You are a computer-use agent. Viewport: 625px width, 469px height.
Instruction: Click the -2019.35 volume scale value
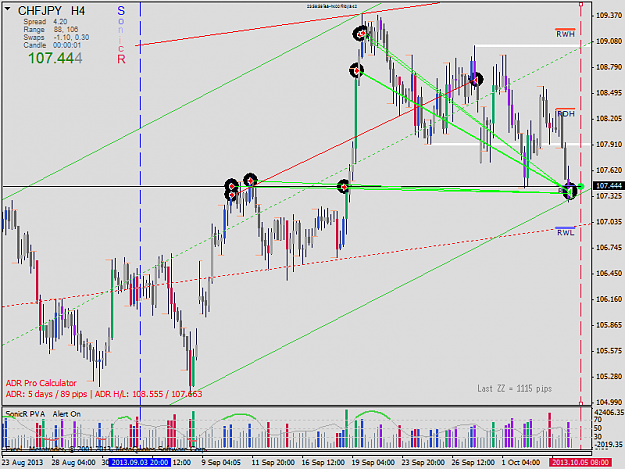[x=609, y=444]
